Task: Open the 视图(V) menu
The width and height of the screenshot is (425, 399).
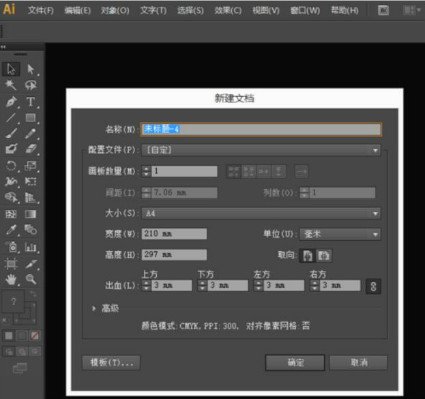Action: click(266, 10)
